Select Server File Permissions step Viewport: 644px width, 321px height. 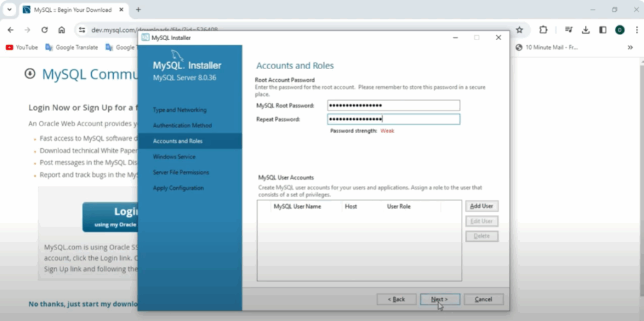181,172
